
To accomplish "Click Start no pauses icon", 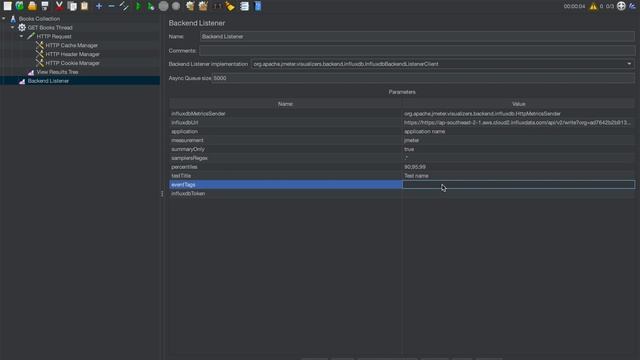I will 151,6.
